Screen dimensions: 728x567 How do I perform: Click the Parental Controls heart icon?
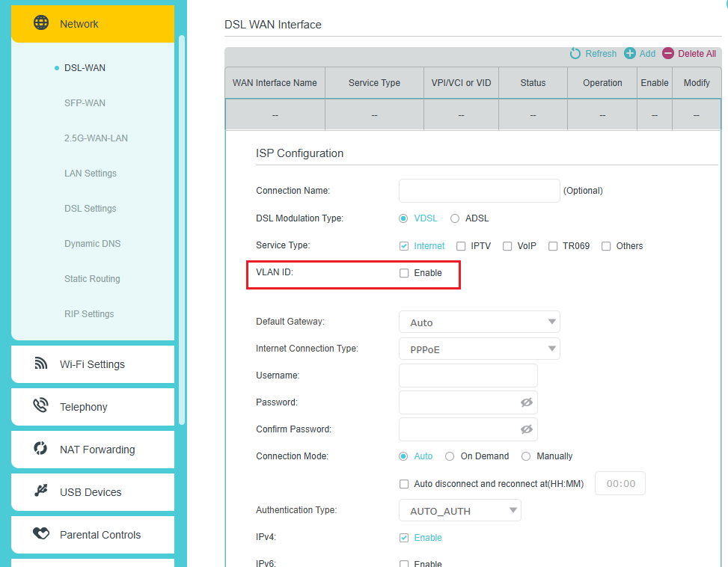(43, 535)
